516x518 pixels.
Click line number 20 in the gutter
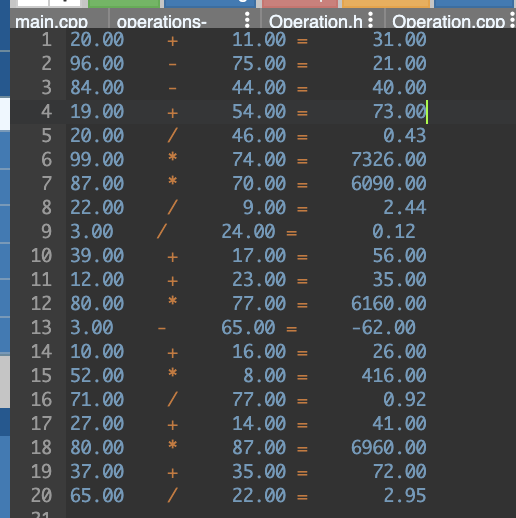coord(41,496)
